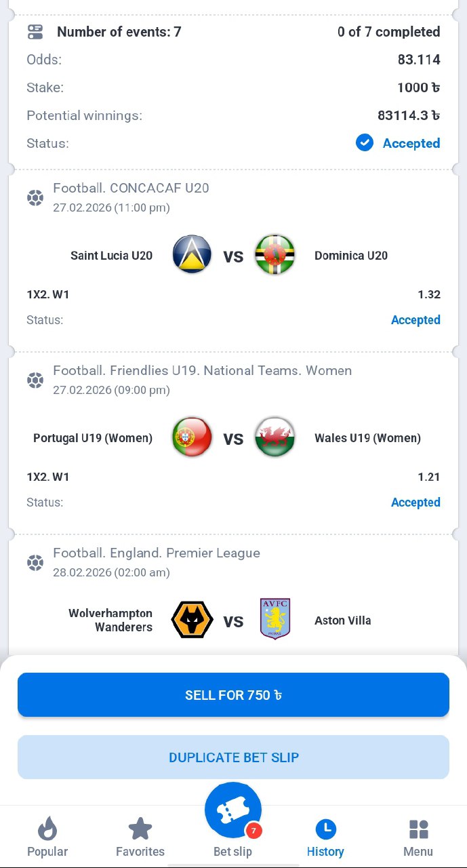Tap the football icon beside CONCACAF U20
467x868 pixels.
pyautogui.click(x=35, y=198)
